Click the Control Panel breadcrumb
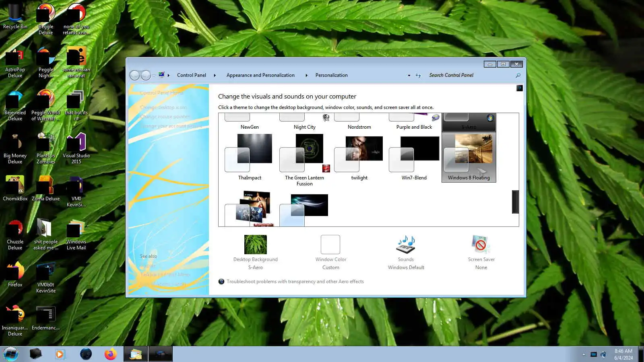 (x=192, y=75)
